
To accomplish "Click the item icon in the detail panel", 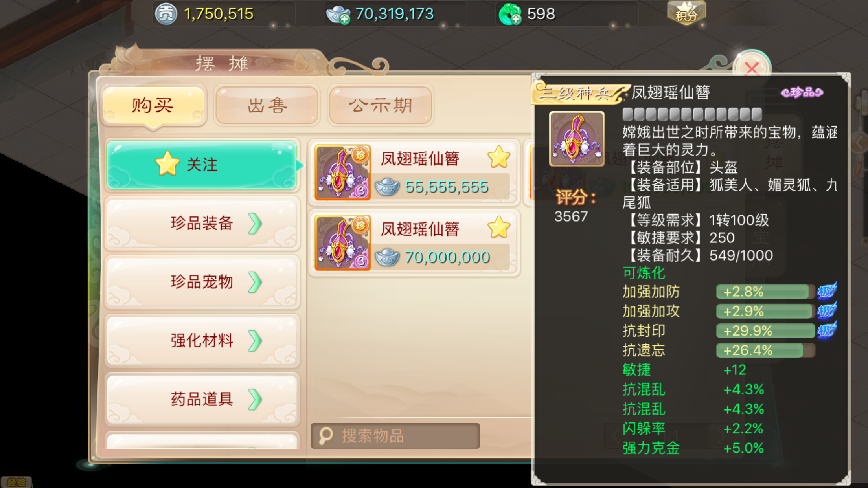I will (x=576, y=139).
